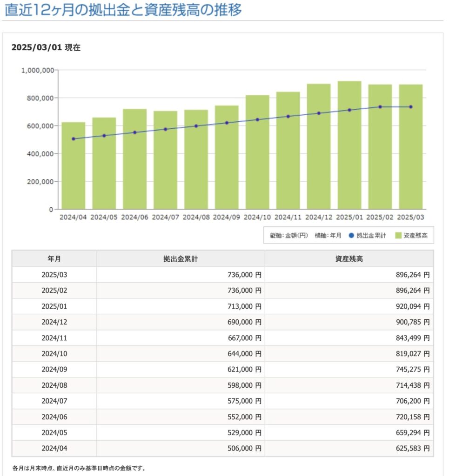
Task: Click the 2024/12 x-axis label under chart
Action: [319, 217]
